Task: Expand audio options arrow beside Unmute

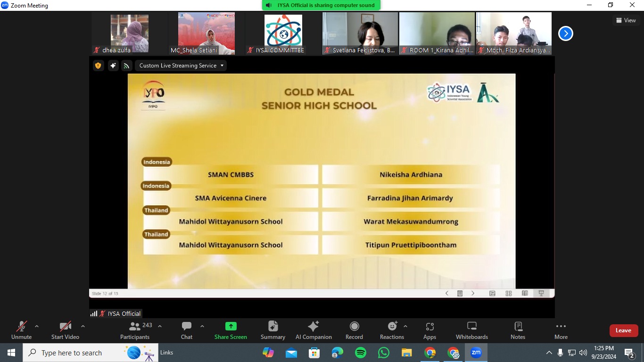Action: pos(37,326)
